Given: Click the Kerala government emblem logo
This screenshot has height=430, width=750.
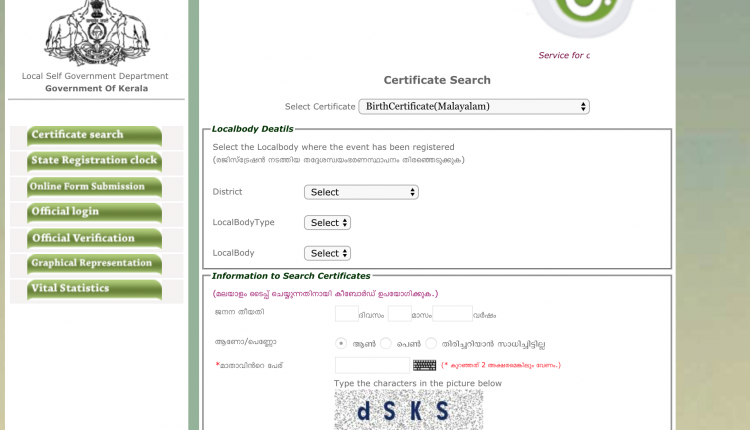Looking at the screenshot, I should (x=95, y=32).
